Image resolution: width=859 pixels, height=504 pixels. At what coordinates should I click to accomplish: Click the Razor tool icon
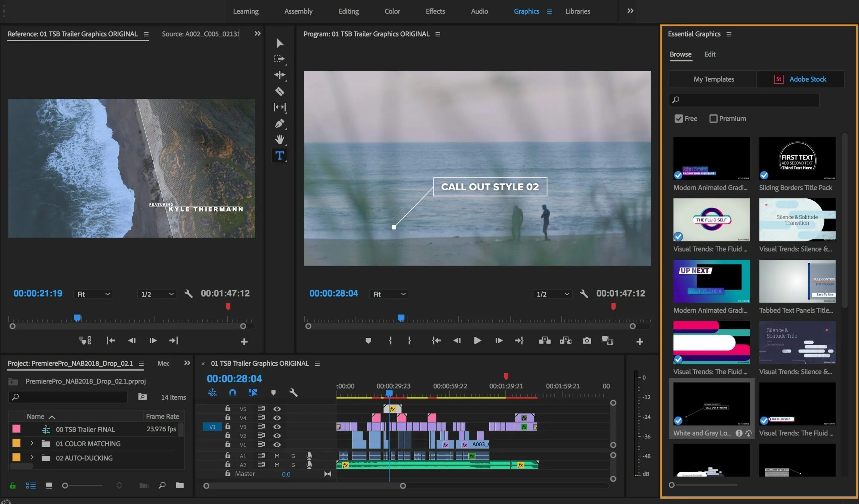point(280,92)
